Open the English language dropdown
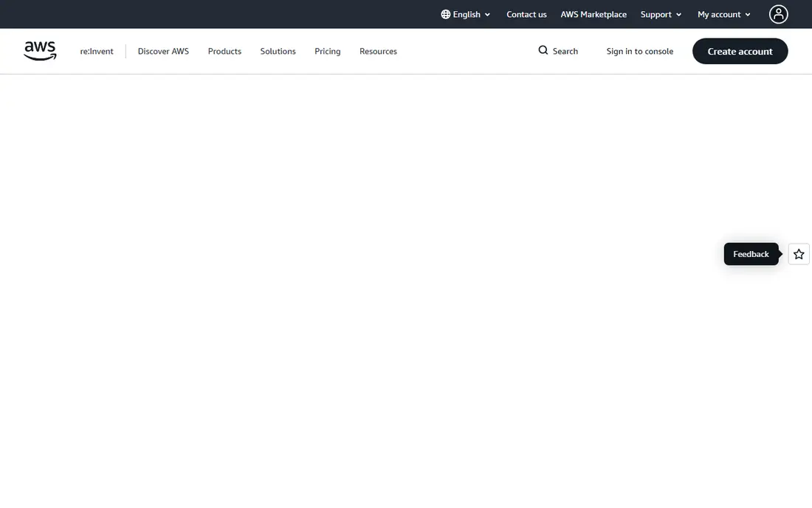The image size is (812, 508). click(466, 15)
